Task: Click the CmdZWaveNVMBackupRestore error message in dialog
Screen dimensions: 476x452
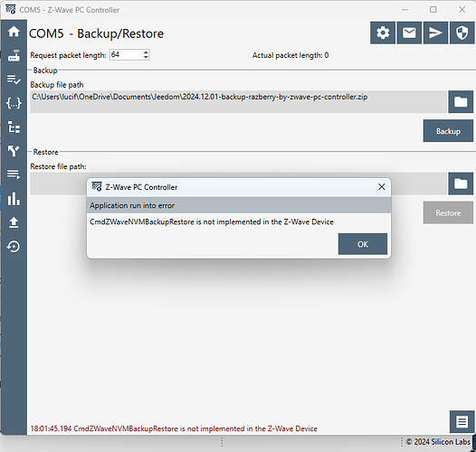Action: 212,221
